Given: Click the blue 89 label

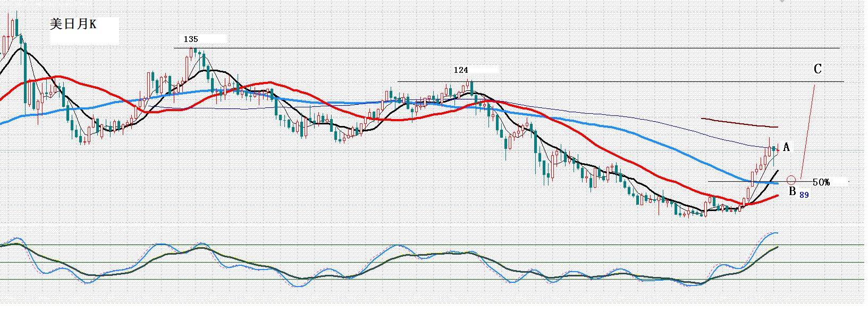Looking at the screenshot, I should (x=804, y=195).
